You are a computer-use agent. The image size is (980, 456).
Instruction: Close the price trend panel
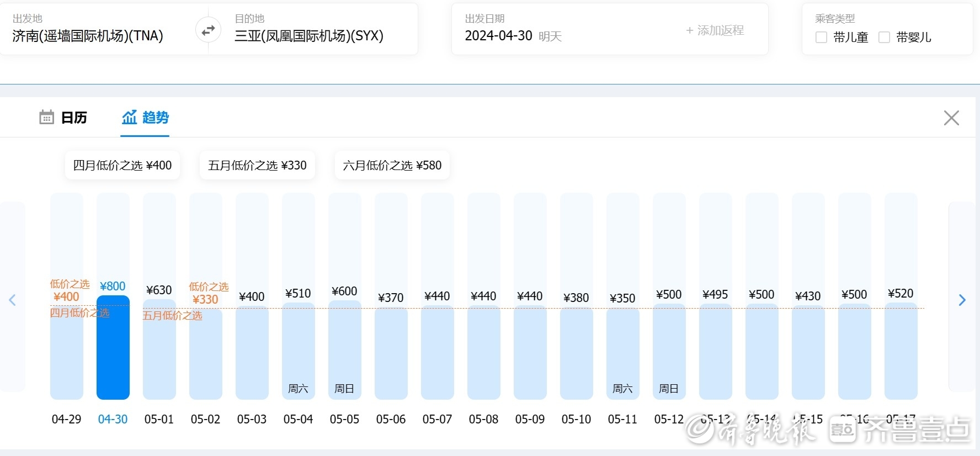point(951,118)
